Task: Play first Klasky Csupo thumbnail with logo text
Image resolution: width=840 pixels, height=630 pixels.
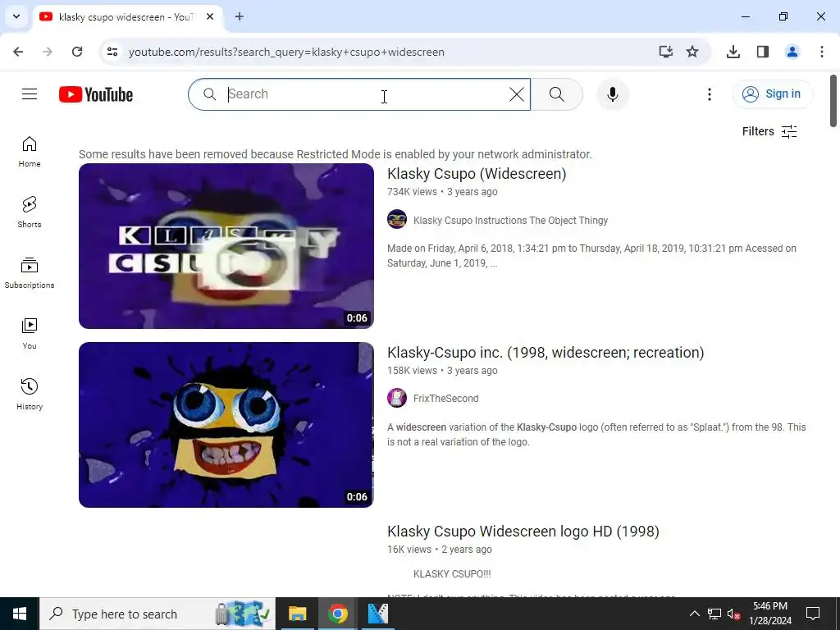Action: pos(226,246)
